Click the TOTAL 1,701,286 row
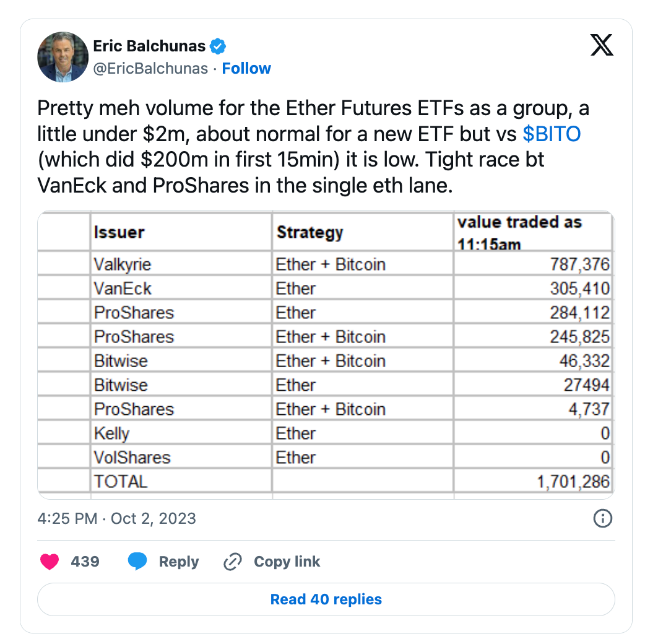Screen dimensions: 645x644 (326, 482)
